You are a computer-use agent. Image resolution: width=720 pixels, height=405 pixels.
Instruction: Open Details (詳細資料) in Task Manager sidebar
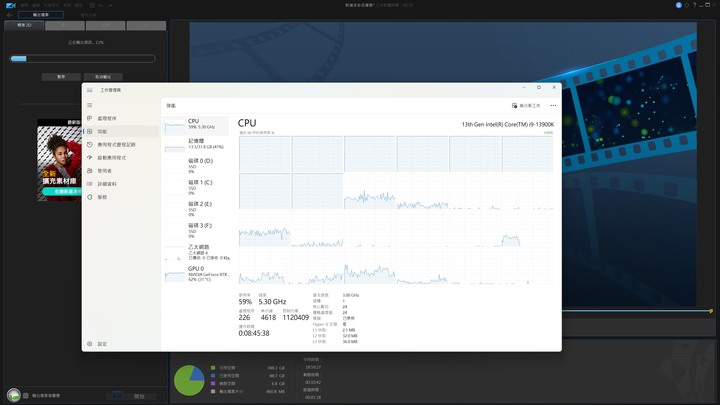[121, 184]
